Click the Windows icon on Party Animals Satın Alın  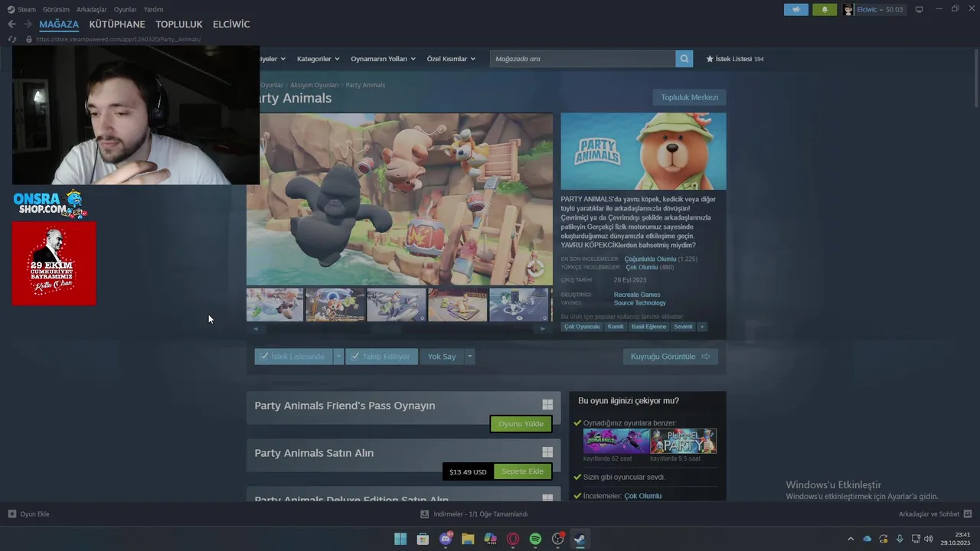547,452
